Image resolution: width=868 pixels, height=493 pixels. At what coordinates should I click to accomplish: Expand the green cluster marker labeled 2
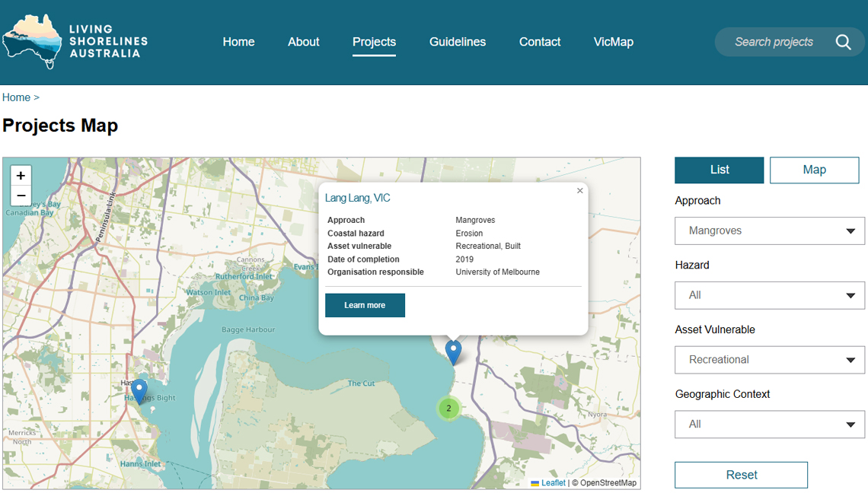click(x=448, y=409)
